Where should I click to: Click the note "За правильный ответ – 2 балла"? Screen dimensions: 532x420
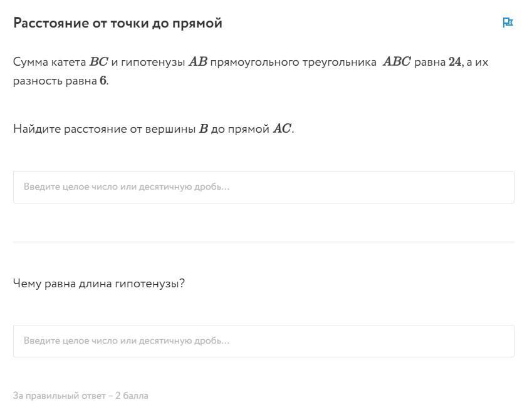point(81,396)
